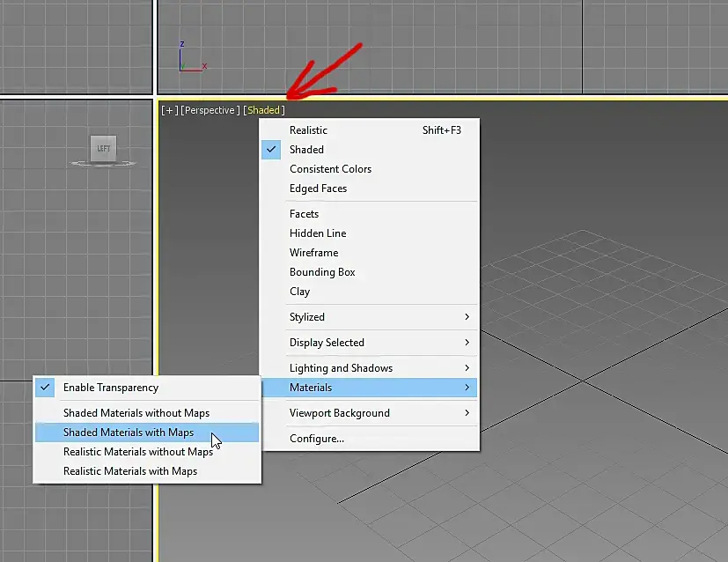Screen dimensions: 728x562
Task: Toggle Enable Transparency checkbox
Action: pos(147,388)
